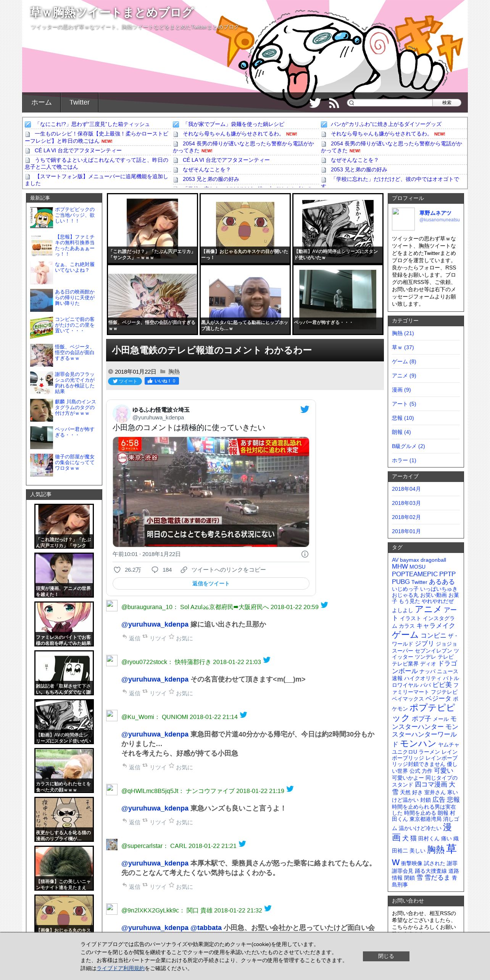
Task: Click Twitter bird next to @buraugurana_10 reply
Action: (324, 604)
